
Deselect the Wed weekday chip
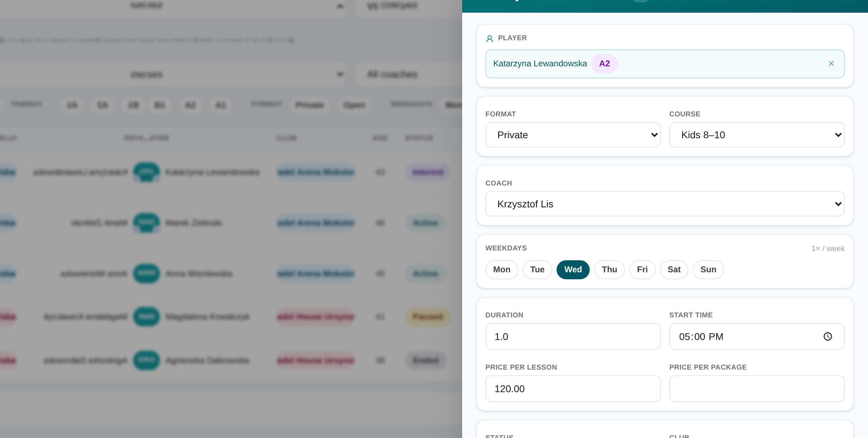(x=573, y=270)
